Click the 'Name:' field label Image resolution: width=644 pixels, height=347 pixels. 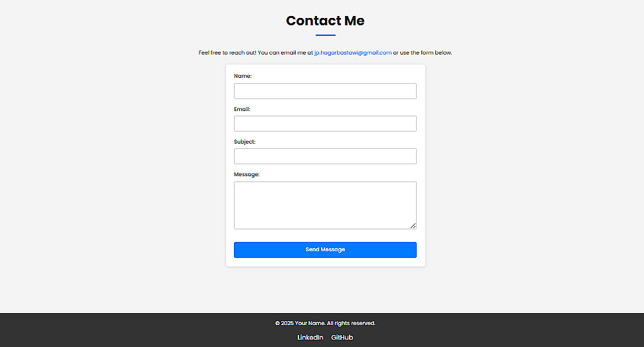(x=243, y=76)
